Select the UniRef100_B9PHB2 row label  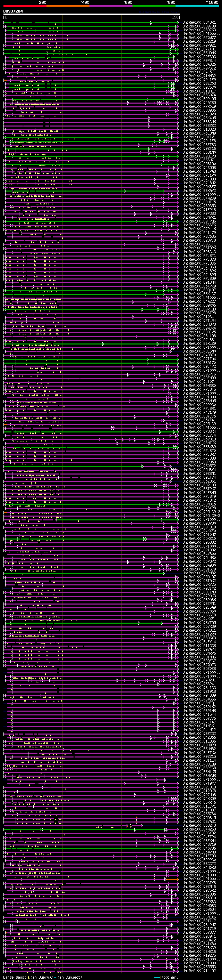point(199,573)
